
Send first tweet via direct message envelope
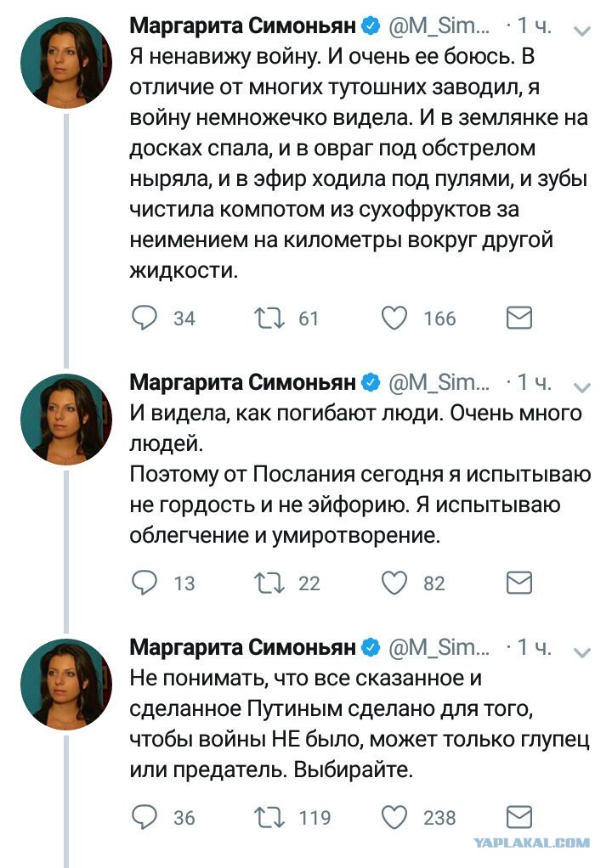click(x=519, y=318)
